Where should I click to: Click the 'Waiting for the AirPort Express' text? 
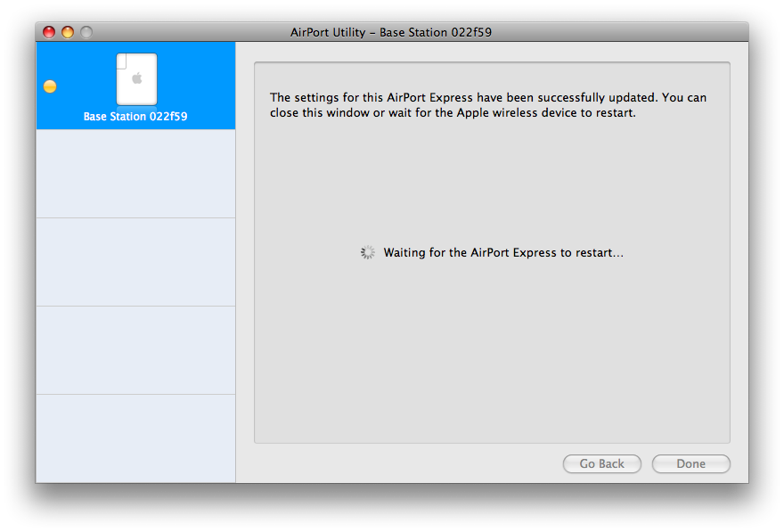point(503,253)
